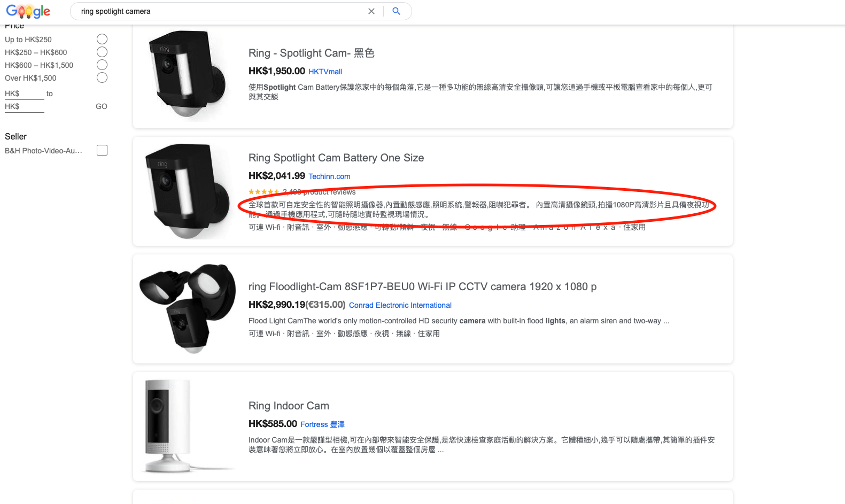
Task: Open the Techinn.com seller link
Action: coord(329,176)
